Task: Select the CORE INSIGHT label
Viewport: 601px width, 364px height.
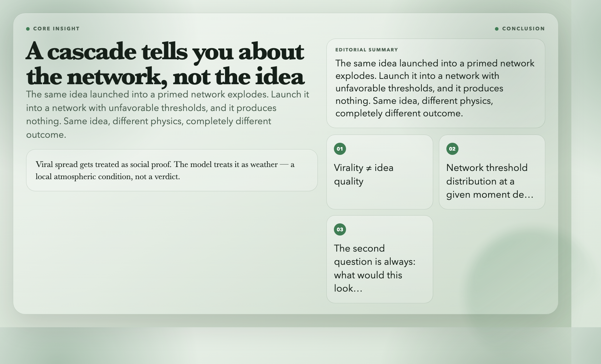Action: point(56,29)
